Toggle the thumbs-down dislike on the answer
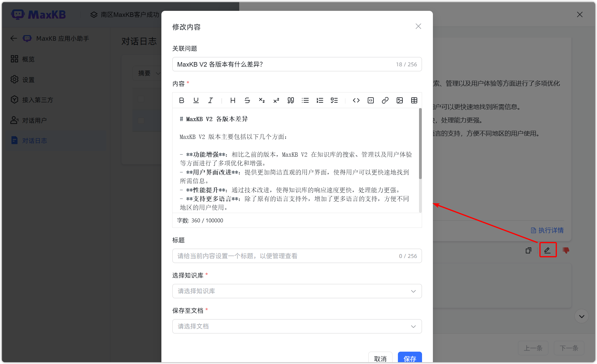 [x=565, y=250]
